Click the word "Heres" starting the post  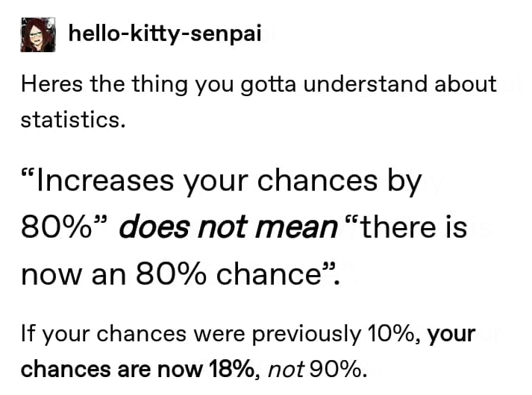(51, 83)
